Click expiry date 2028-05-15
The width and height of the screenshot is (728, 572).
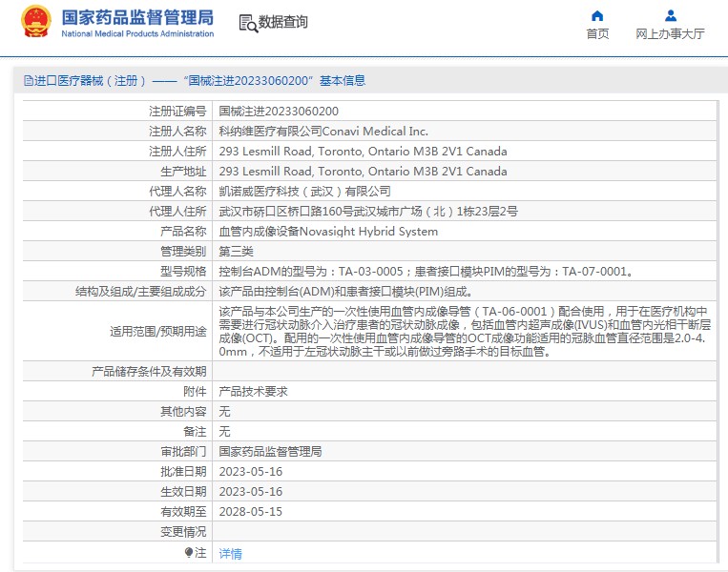coord(251,511)
